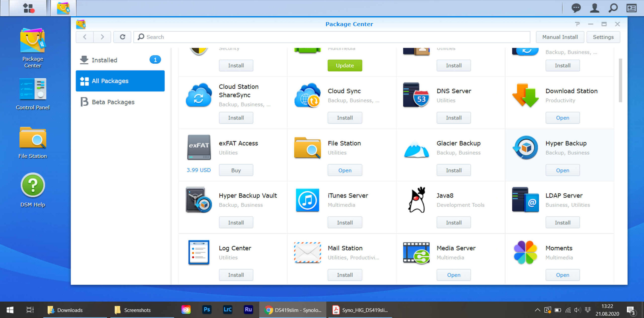
Task: Click the LDAP Server icon
Action: (x=525, y=200)
